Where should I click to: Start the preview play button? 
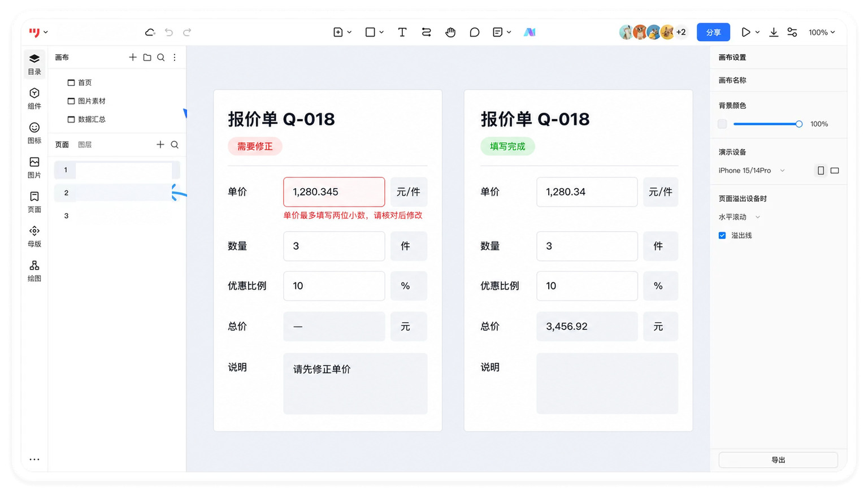(746, 32)
